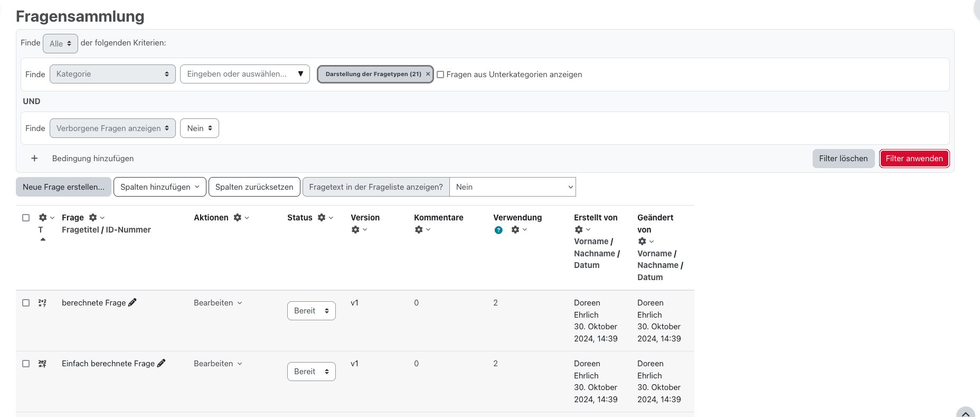
Task: Click the pencil icon beside berechnete Frage
Action: (133, 302)
